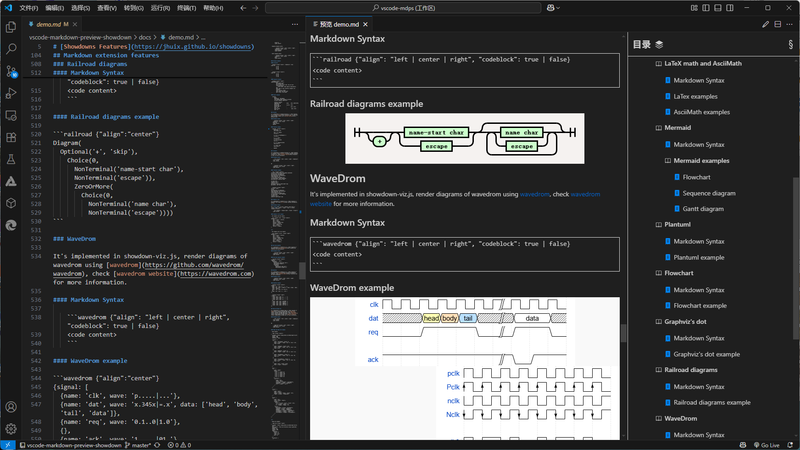Click the preview pane vertical scrollbar thumb
800x450 pixels.
(x=623, y=333)
